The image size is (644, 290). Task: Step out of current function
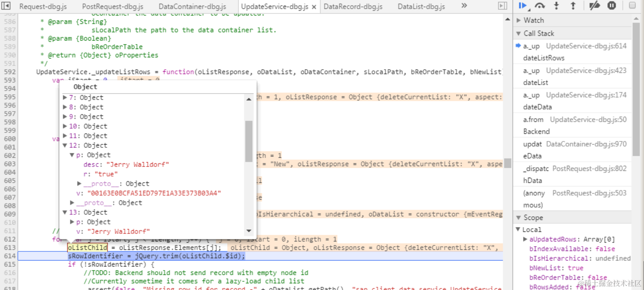click(x=573, y=6)
